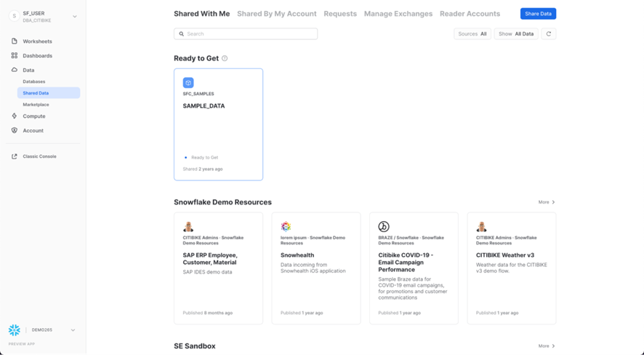The height and width of the screenshot is (355, 644).
Task: Click the Dashboards grid icon
Action: pos(15,55)
